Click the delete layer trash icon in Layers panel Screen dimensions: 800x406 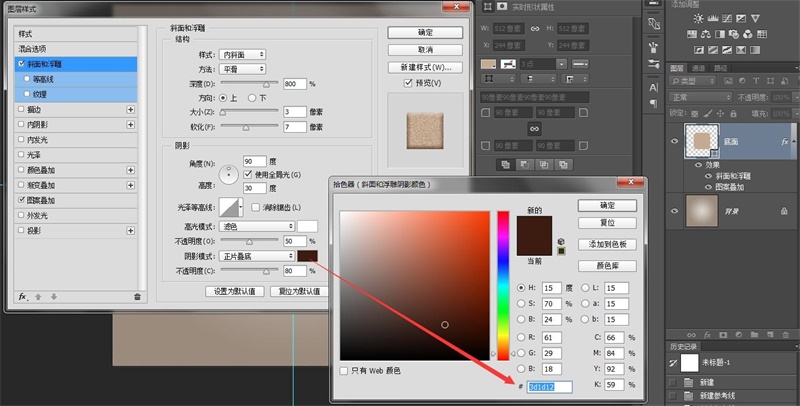tap(784, 335)
